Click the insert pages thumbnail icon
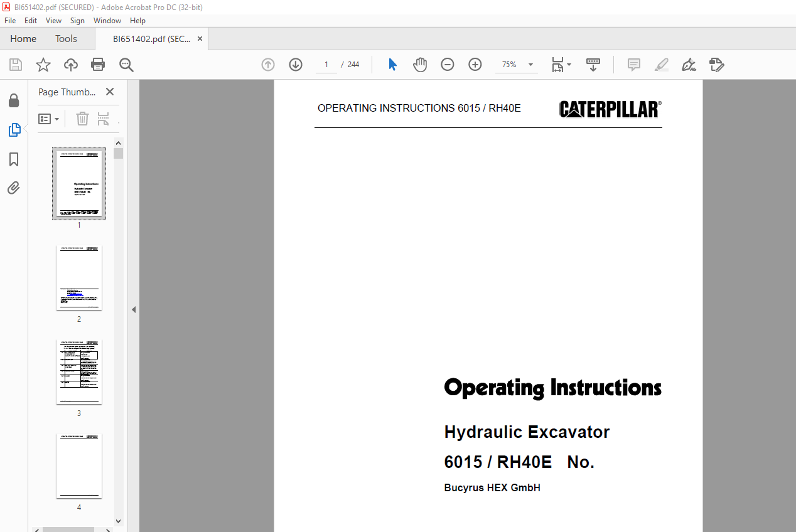 pyautogui.click(x=104, y=119)
